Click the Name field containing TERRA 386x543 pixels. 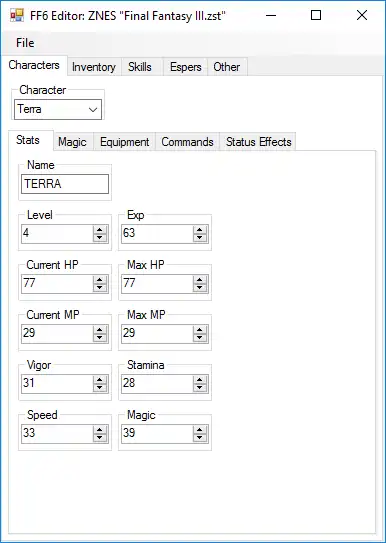(x=65, y=184)
